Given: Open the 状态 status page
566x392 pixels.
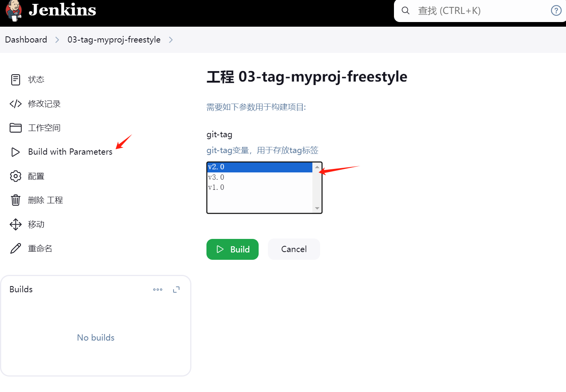Looking at the screenshot, I should click(x=36, y=80).
